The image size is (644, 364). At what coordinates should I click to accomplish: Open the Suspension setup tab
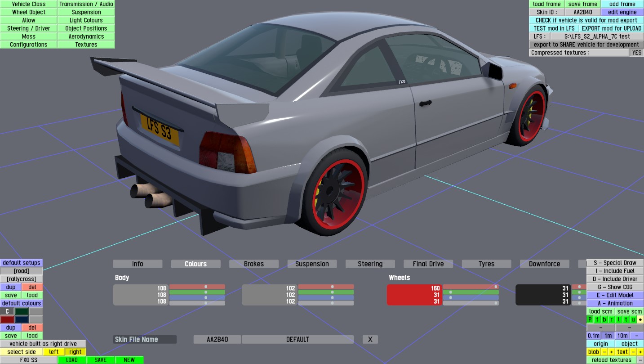pos(312,264)
